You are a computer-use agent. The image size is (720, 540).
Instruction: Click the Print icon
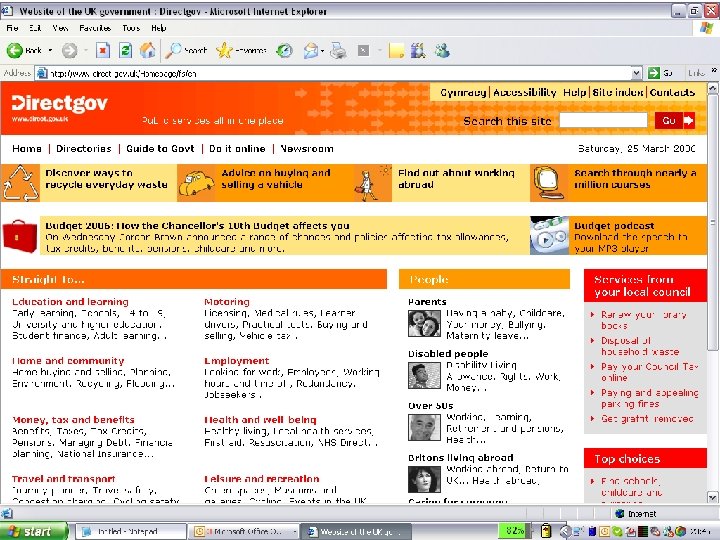(338, 50)
